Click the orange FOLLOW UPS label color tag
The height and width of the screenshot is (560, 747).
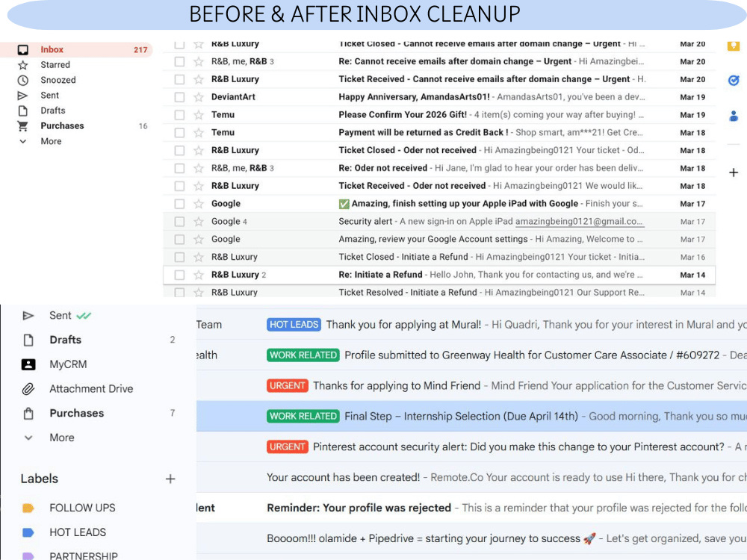pos(28,508)
